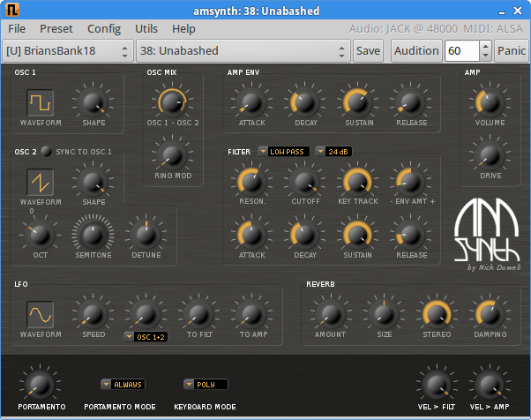Click the Filter Cutoff knob
The image size is (531, 420).
[x=304, y=182]
